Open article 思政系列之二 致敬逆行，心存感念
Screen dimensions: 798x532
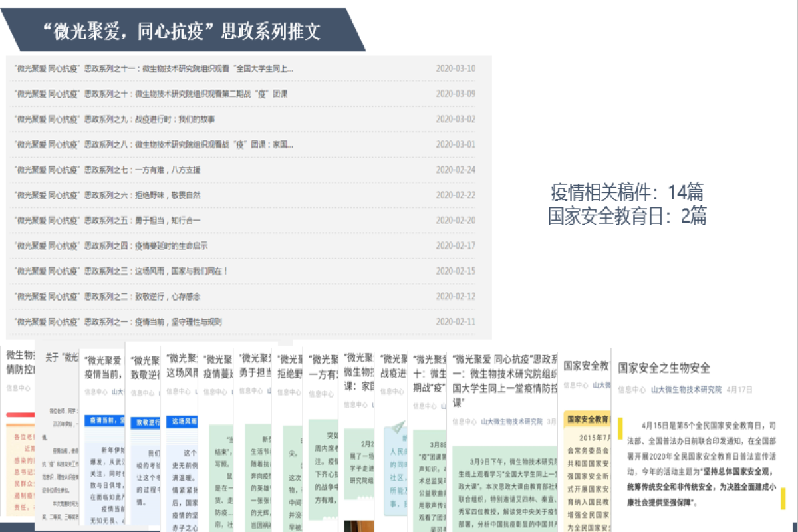tap(107, 296)
